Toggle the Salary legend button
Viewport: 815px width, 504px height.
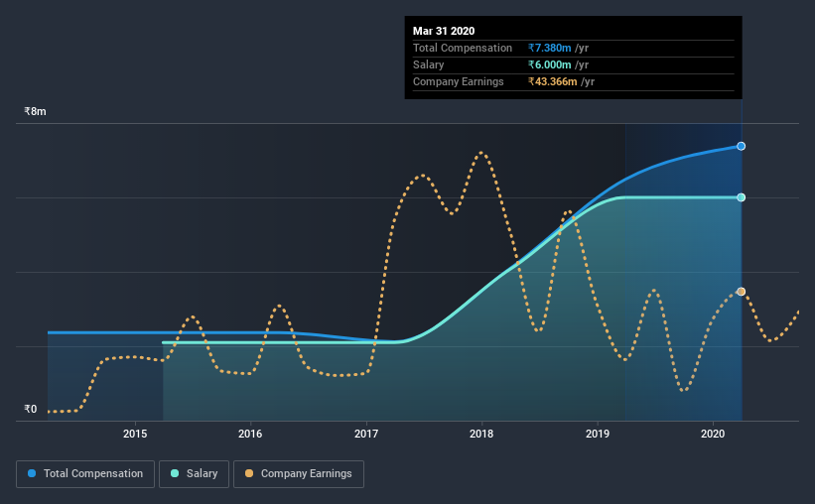[194, 474]
